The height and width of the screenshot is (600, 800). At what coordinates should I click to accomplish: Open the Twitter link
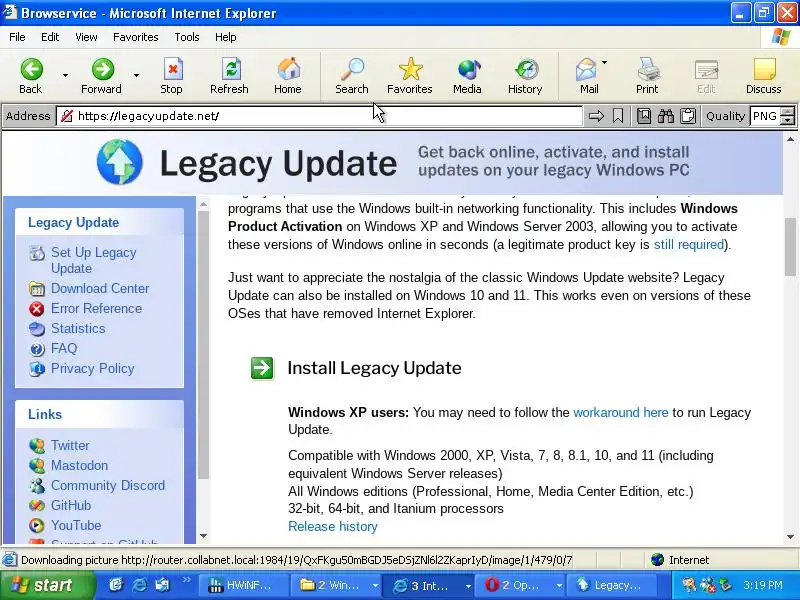[70, 445]
